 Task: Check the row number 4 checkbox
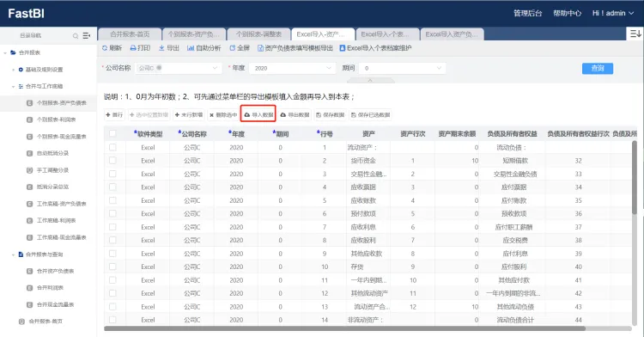(112, 187)
